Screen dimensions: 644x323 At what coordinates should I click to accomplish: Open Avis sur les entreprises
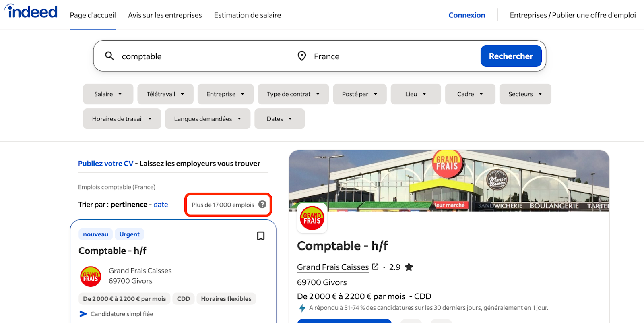click(165, 15)
